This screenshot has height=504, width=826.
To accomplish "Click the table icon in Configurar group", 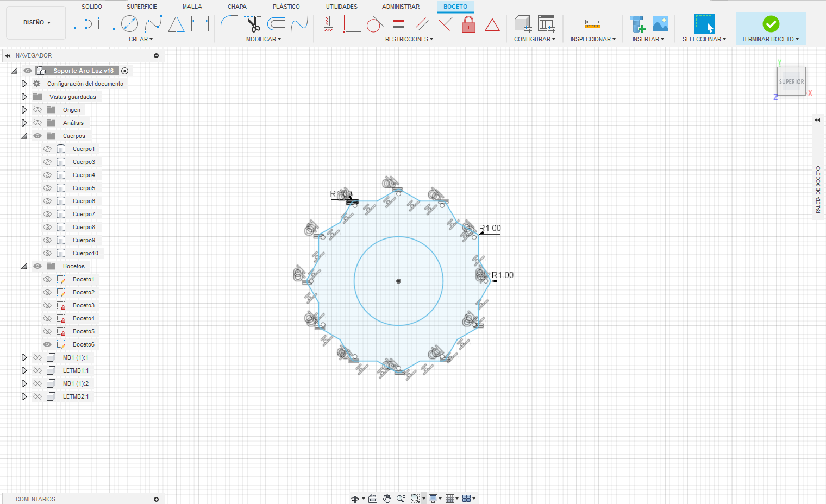I will click(546, 24).
